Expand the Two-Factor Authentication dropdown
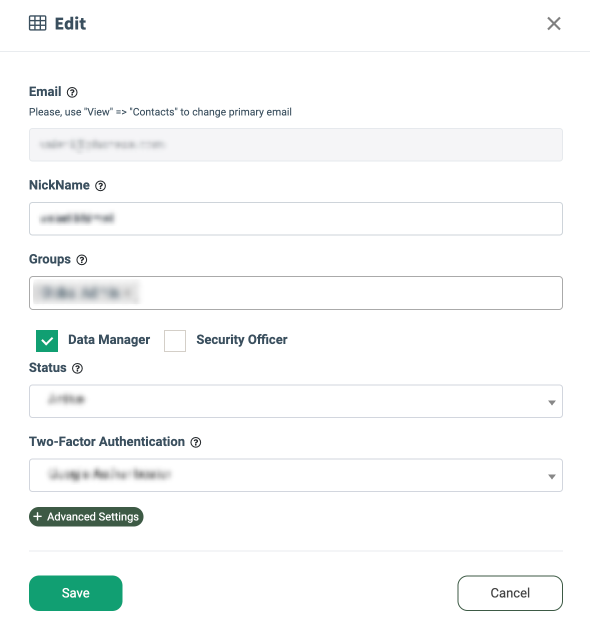The image size is (590, 630). (296, 475)
